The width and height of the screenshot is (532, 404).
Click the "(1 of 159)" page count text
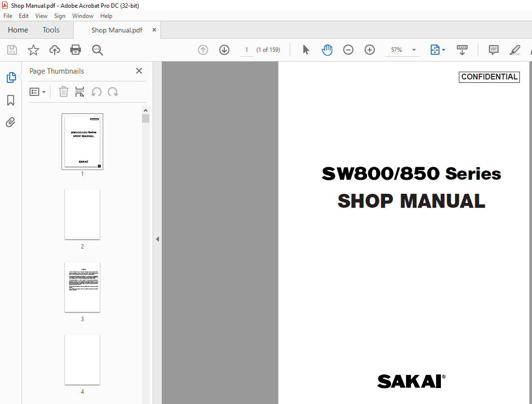268,50
